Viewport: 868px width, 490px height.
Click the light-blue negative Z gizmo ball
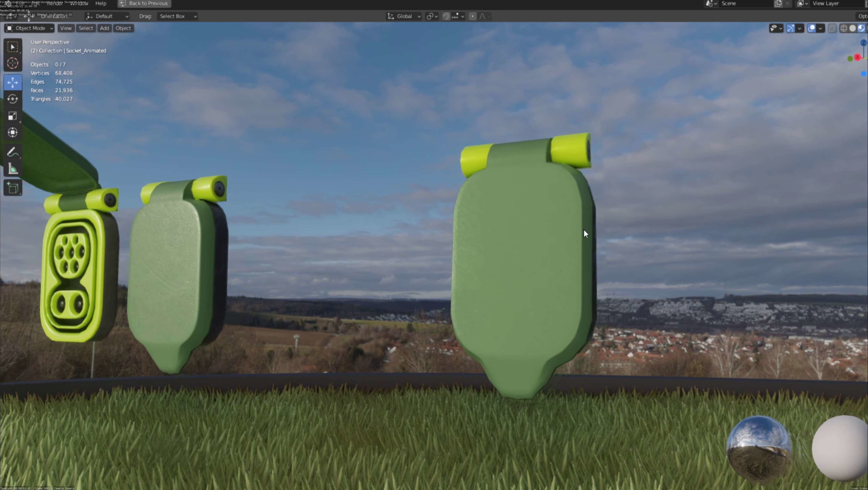coord(864,73)
